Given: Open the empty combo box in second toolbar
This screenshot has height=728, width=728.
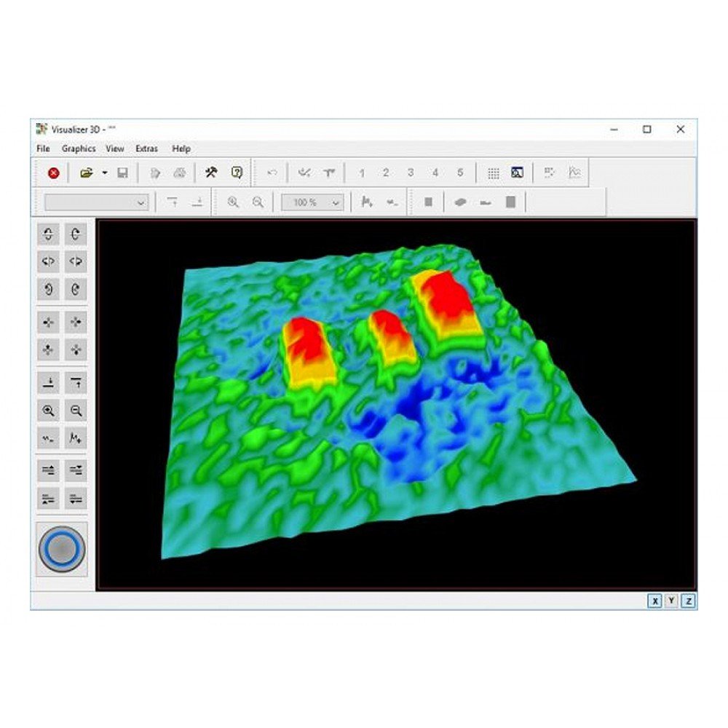Looking at the screenshot, I should (x=141, y=203).
